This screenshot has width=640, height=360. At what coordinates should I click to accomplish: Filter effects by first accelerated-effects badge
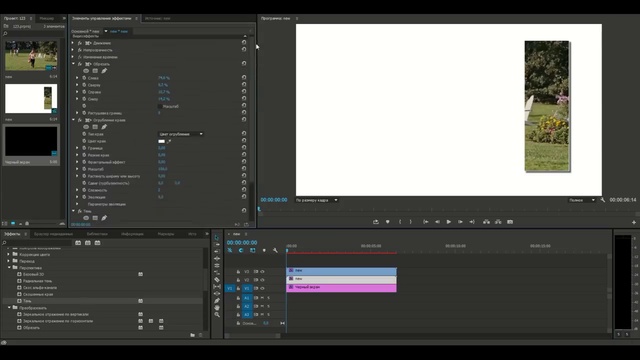coord(78,243)
